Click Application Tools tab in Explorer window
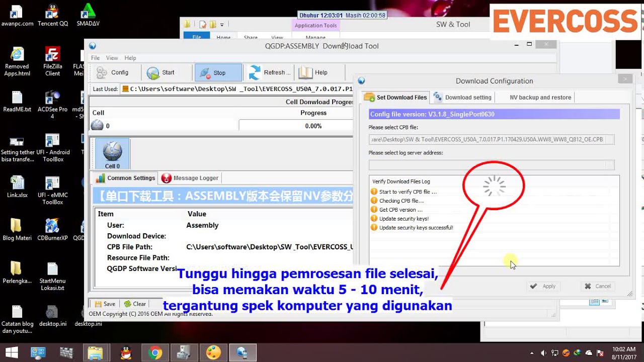Image resolution: width=644 pixels, height=362 pixels. pyautogui.click(x=315, y=26)
